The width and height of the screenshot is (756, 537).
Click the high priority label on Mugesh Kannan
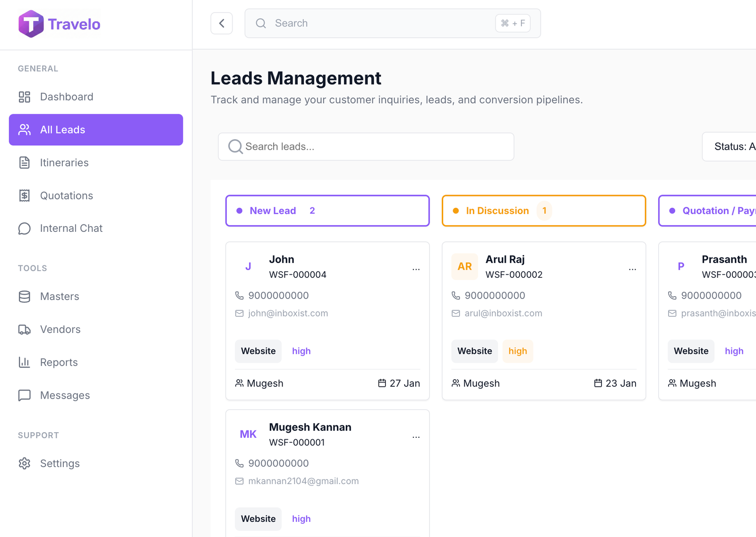point(301,519)
